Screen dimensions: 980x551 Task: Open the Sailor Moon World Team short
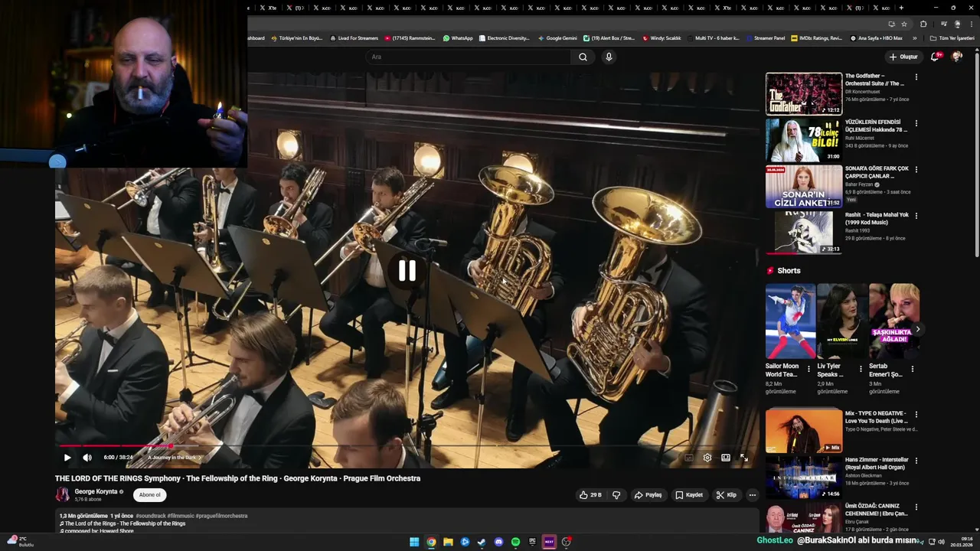790,321
